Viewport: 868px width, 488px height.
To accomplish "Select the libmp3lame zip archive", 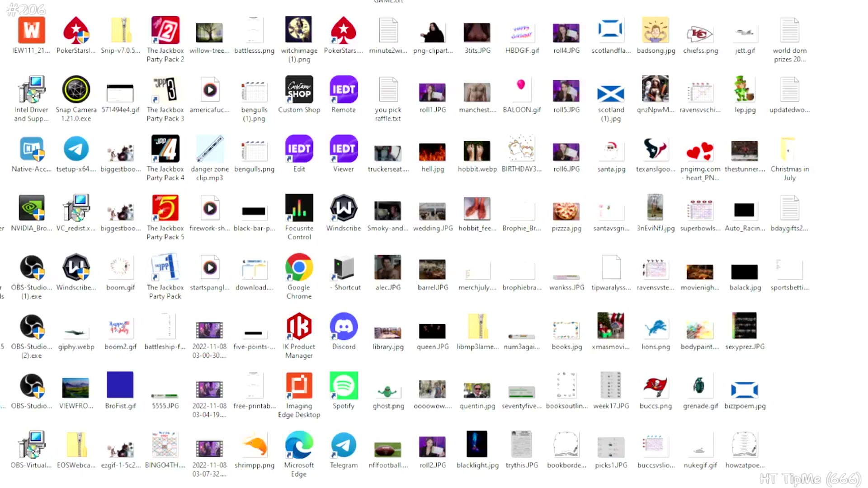I will coord(477,326).
